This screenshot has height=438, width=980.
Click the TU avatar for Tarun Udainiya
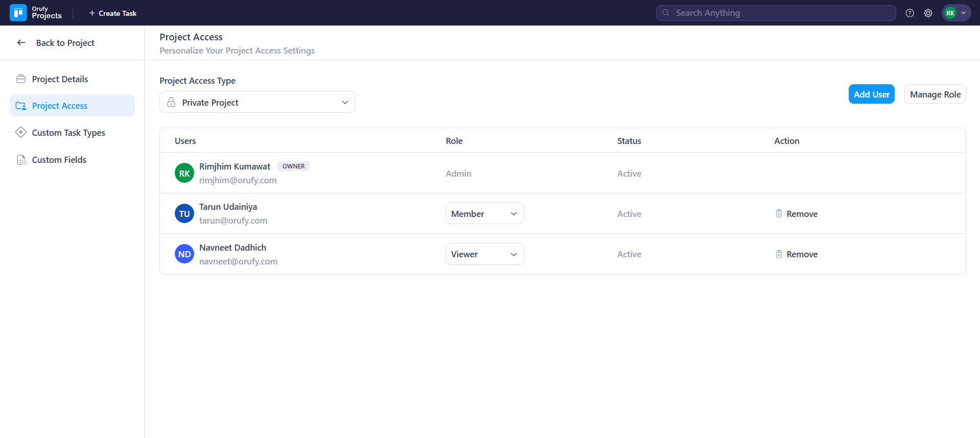coord(184,213)
